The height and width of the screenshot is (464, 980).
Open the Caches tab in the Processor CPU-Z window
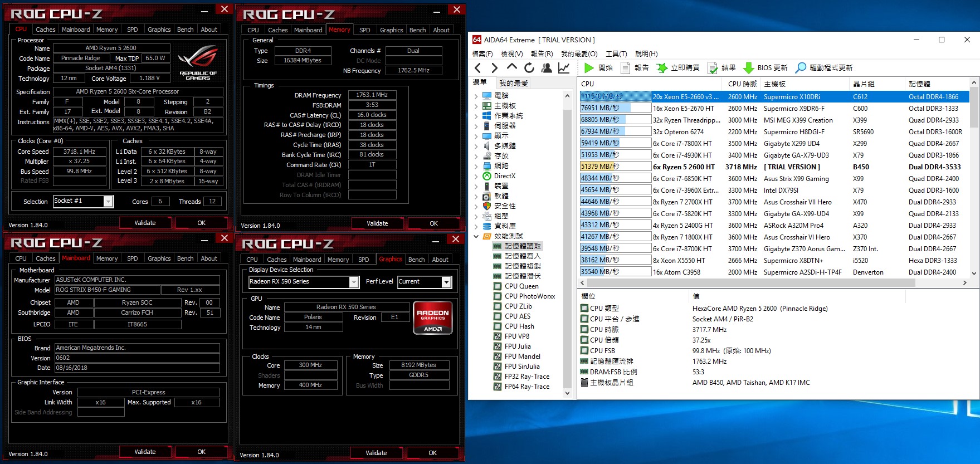coord(46,30)
